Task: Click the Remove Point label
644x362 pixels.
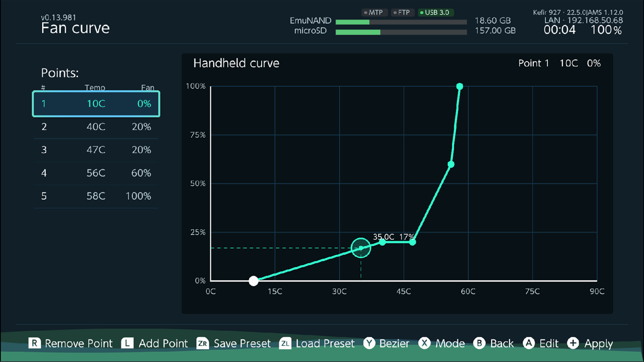Action: (79, 343)
